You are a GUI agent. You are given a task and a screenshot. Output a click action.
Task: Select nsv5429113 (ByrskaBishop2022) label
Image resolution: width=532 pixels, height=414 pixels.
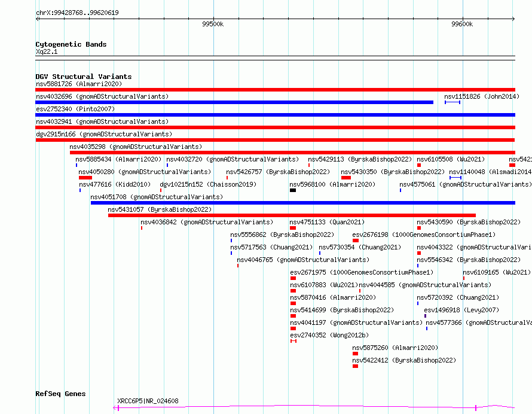tap(360, 159)
